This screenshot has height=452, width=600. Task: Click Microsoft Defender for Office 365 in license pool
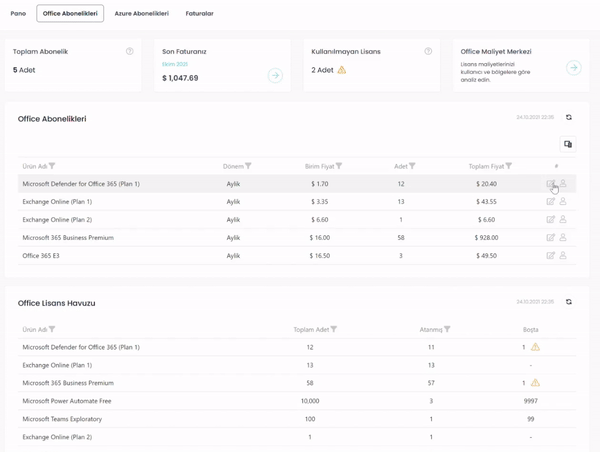click(81, 347)
